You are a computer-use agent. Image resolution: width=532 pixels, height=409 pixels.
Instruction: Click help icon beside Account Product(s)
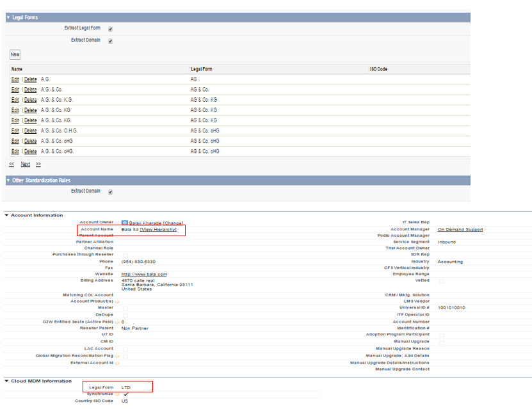point(117,301)
